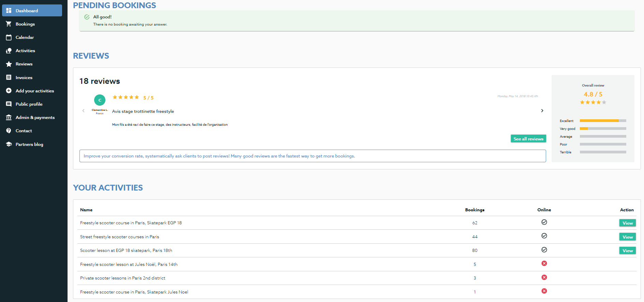Open Reviews from the sidebar
The image size is (644, 302).
coord(32,64)
